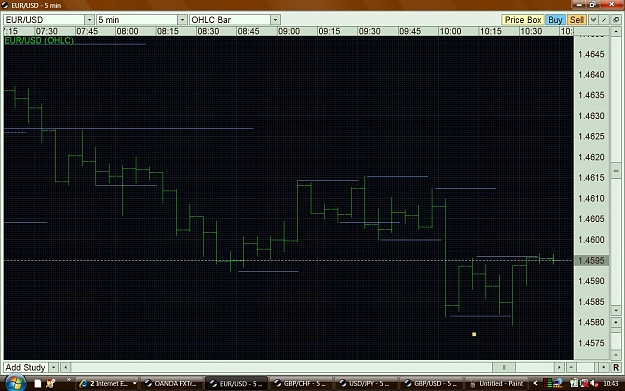Switch to GBP/CHF chart taskbar window
The width and height of the screenshot is (625, 391).
pos(300,383)
